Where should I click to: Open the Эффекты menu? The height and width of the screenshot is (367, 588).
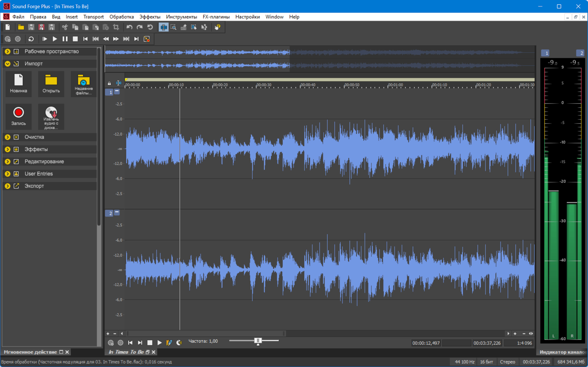150,17
